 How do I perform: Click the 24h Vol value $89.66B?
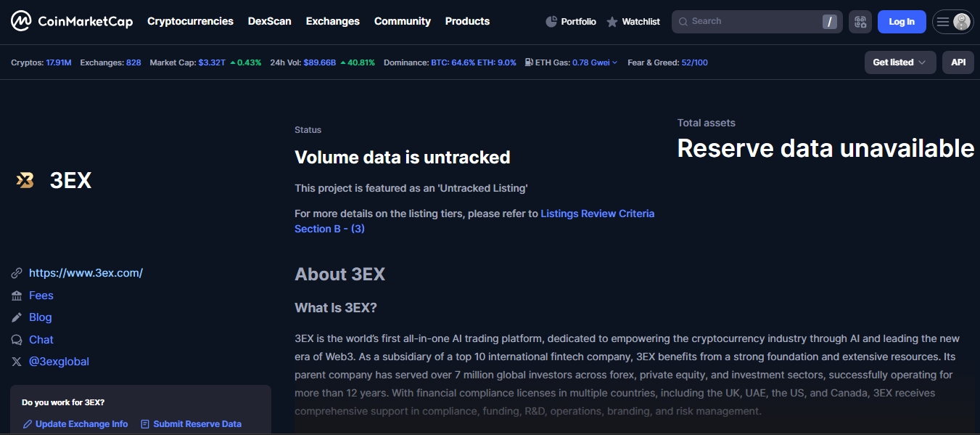[319, 62]
